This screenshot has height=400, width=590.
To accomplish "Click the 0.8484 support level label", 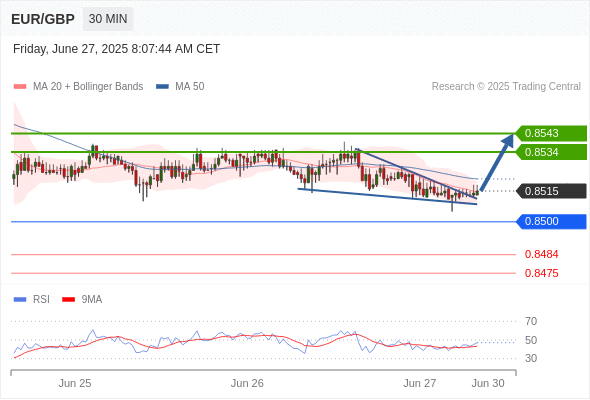I will pos(541,254).
